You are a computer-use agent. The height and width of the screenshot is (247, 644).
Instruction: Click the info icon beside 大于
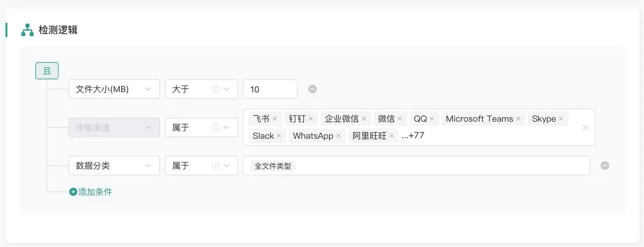coord(215,89)
